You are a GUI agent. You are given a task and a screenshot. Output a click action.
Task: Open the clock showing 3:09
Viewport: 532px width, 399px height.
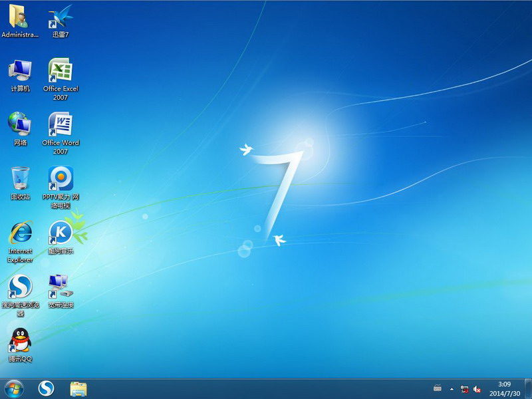coord(505,389)
